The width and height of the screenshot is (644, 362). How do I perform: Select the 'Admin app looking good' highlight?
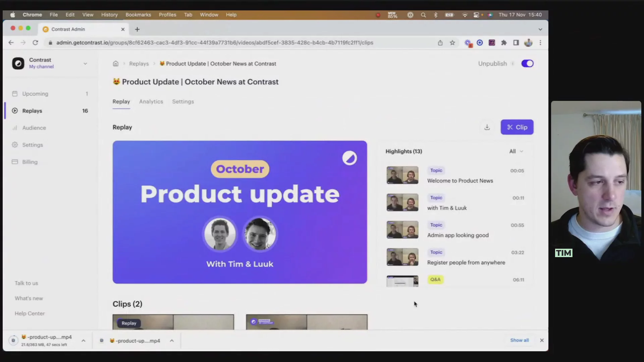point(455,230)
